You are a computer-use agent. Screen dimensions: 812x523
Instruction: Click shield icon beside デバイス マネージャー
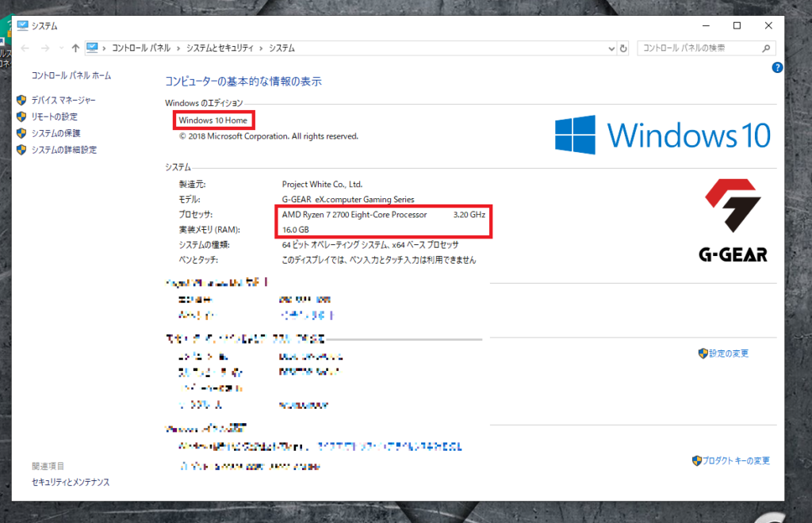[21, 100]
